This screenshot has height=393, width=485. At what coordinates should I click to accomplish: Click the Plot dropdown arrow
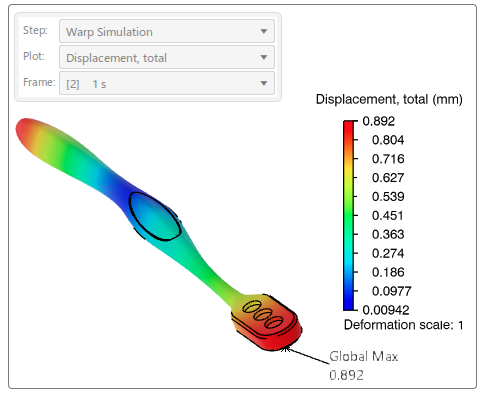pos(264,57)
